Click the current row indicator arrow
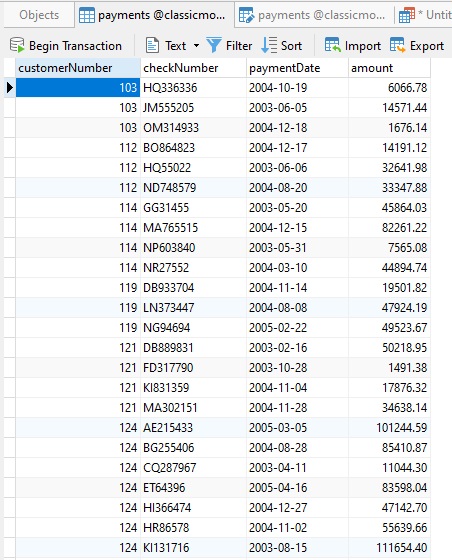This screenshot has height=560, width=452. (10, 88)
